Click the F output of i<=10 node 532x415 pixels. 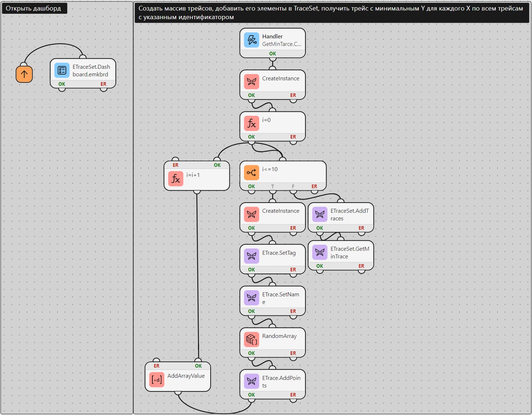[x=293, y=187]
